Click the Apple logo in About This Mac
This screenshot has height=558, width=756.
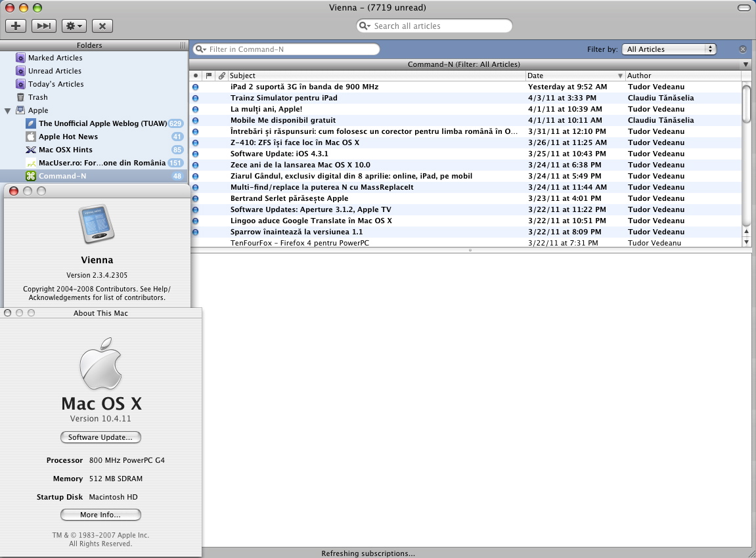click(x=100, y=364)
